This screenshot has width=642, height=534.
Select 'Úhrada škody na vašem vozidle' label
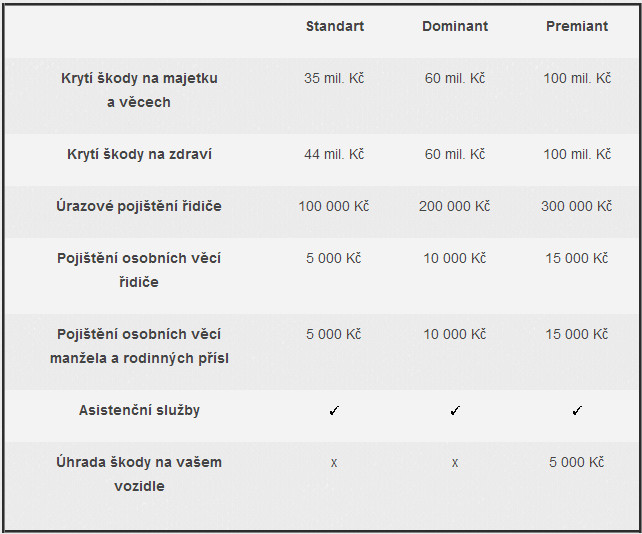pos(139,474)
